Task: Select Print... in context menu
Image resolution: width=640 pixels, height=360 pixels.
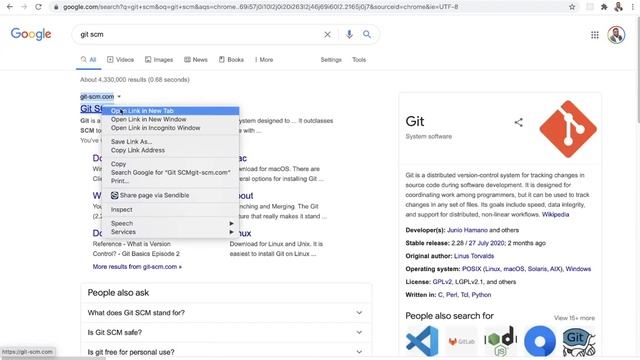Action: coord(171,181)
